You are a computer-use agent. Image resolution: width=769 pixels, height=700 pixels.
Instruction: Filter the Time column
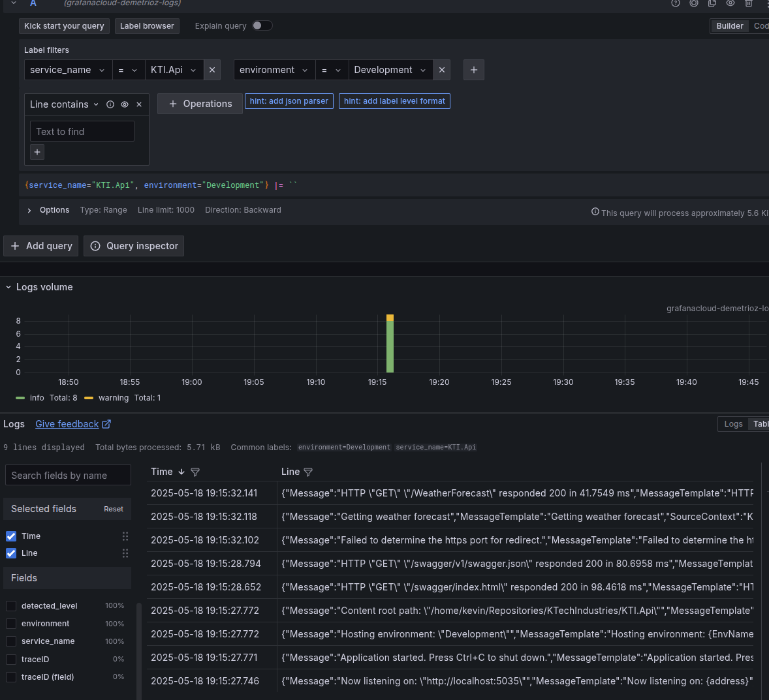click(195, 472)
